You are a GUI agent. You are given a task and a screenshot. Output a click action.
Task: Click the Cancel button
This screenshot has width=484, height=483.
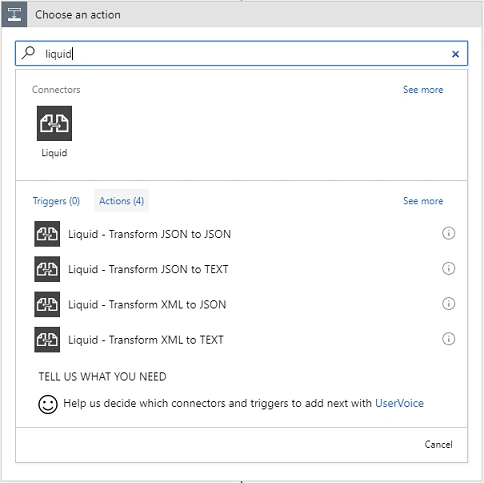point(438,444)
